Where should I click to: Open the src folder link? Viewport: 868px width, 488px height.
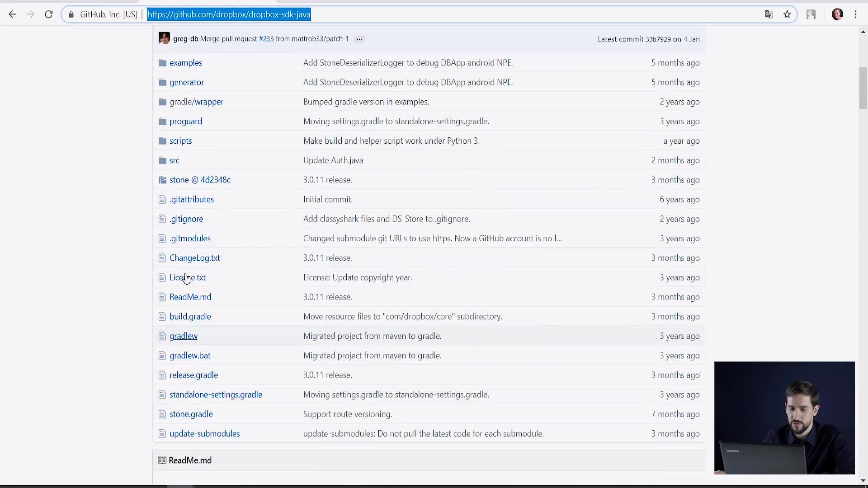[x=175, y=160]
